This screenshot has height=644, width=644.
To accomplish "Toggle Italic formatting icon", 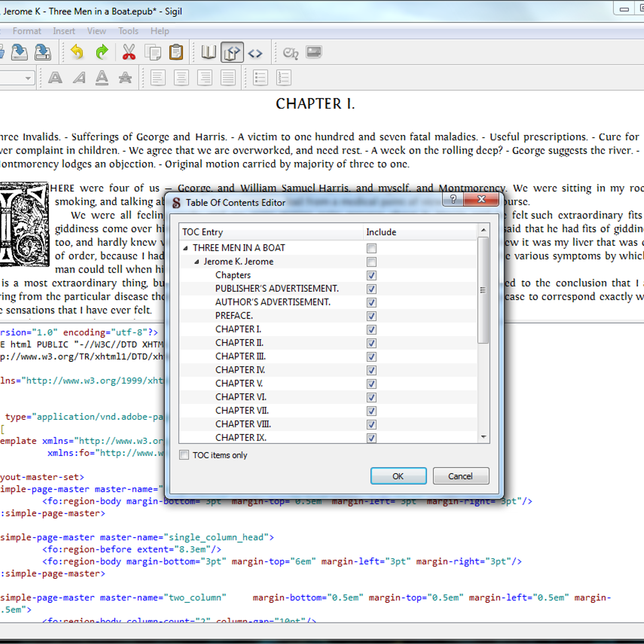I will [x=79, y=77].
